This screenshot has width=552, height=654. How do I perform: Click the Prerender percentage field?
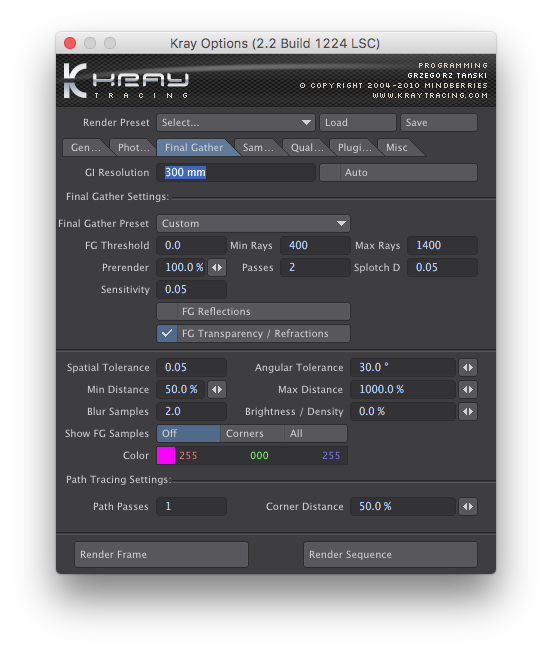coord(181,267)
